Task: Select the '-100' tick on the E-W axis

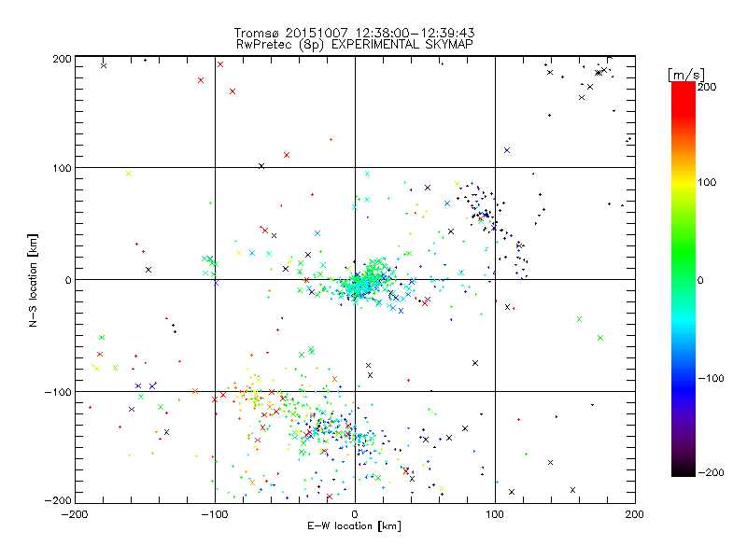Action: coord(215,514)
